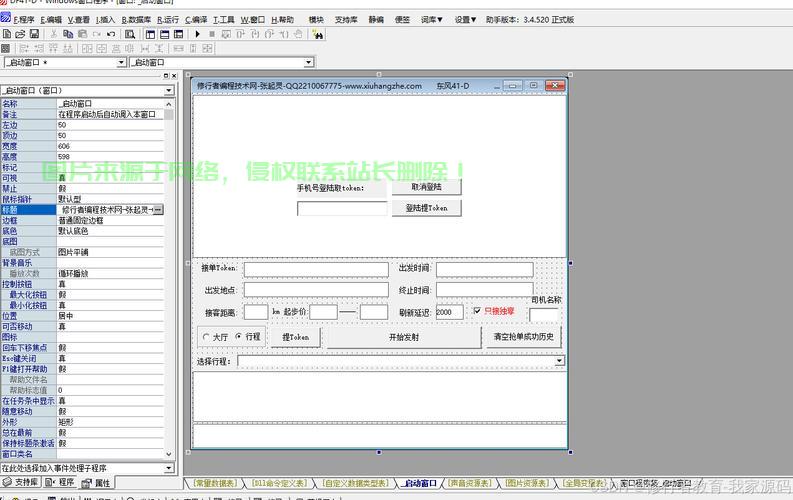The height and width of the screenshot is (500, 793).
Task: Click the Open file toolbar icon
Action: pyautogui.click(x=19, y=34)
